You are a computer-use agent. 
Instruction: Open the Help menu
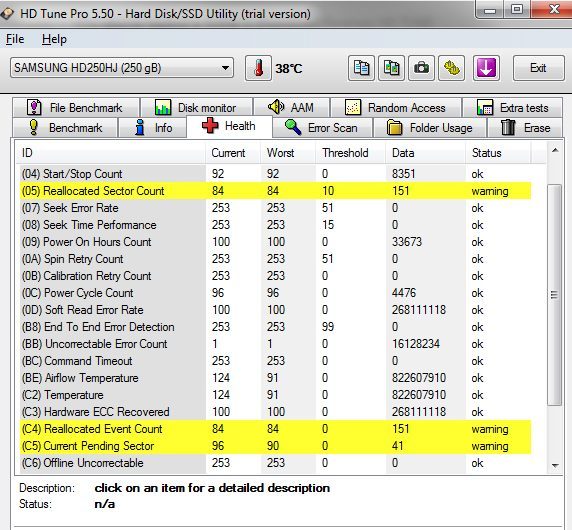point(54,39)
